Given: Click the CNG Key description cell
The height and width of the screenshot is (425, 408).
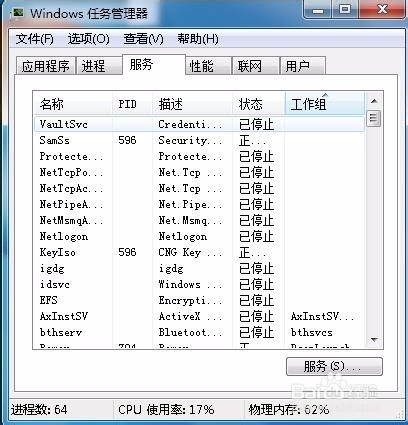Looking at the screenshot, I should coord(190,252).
